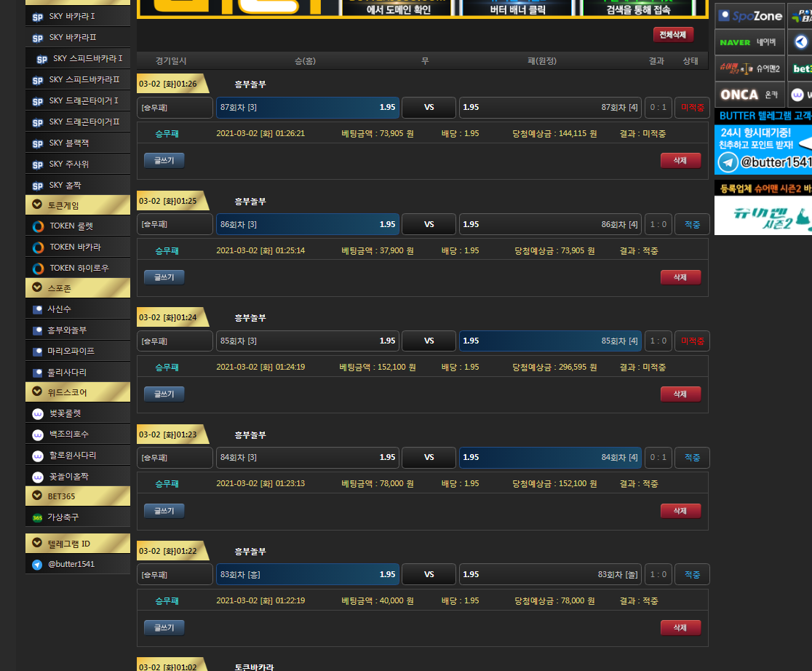Viewport: 812px width, 671px height.
Task: Select 85회차 [4] away odds cell
Action: click(550, 341)
